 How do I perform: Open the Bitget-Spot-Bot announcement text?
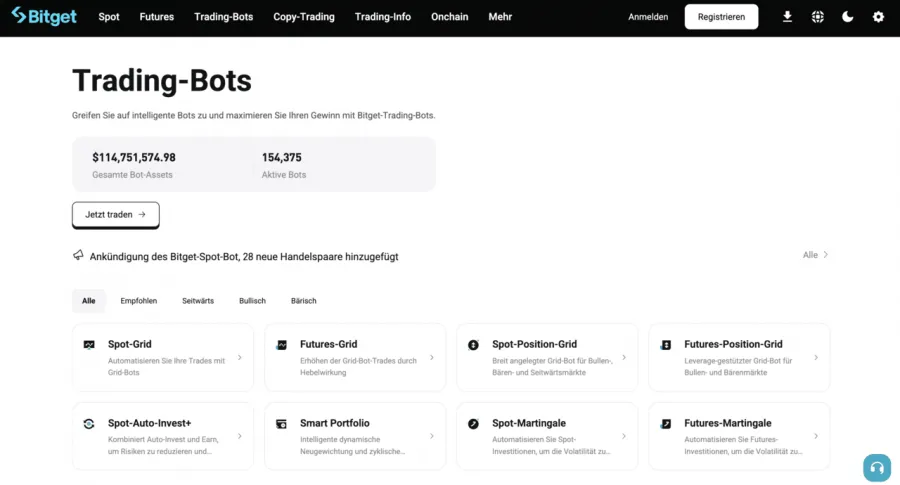point(244,257)
